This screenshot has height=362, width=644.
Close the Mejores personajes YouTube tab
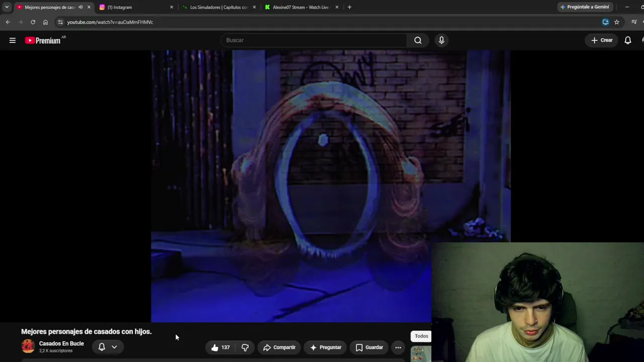89,7
